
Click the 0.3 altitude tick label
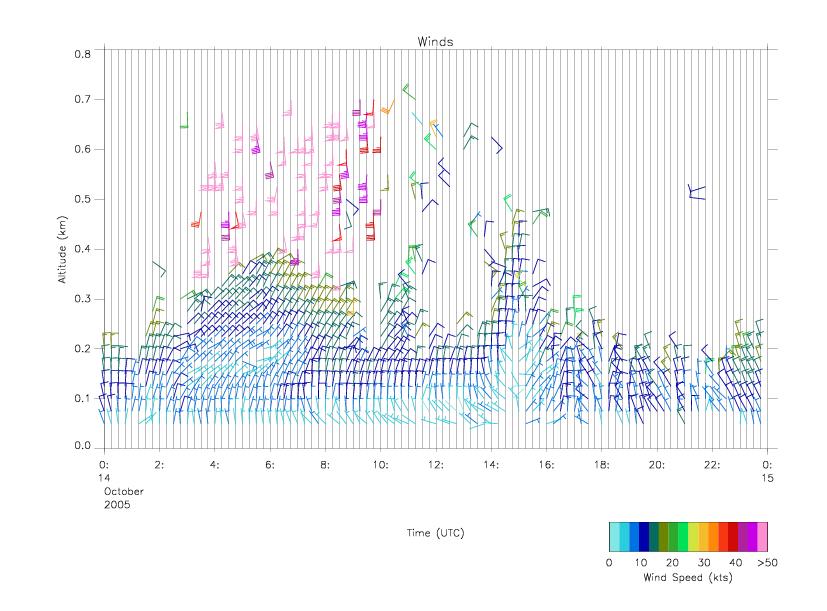[82, 299]
